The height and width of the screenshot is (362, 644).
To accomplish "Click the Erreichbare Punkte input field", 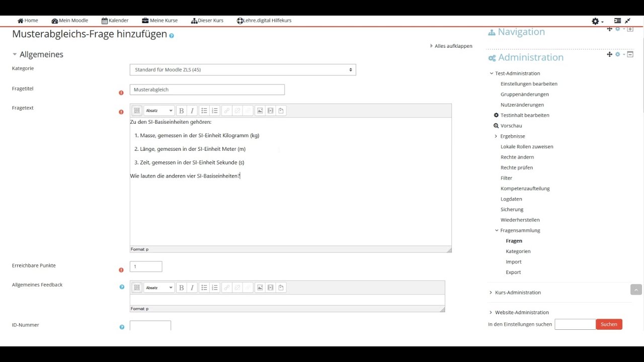I will pyautogui.click(x=146, y=267).
